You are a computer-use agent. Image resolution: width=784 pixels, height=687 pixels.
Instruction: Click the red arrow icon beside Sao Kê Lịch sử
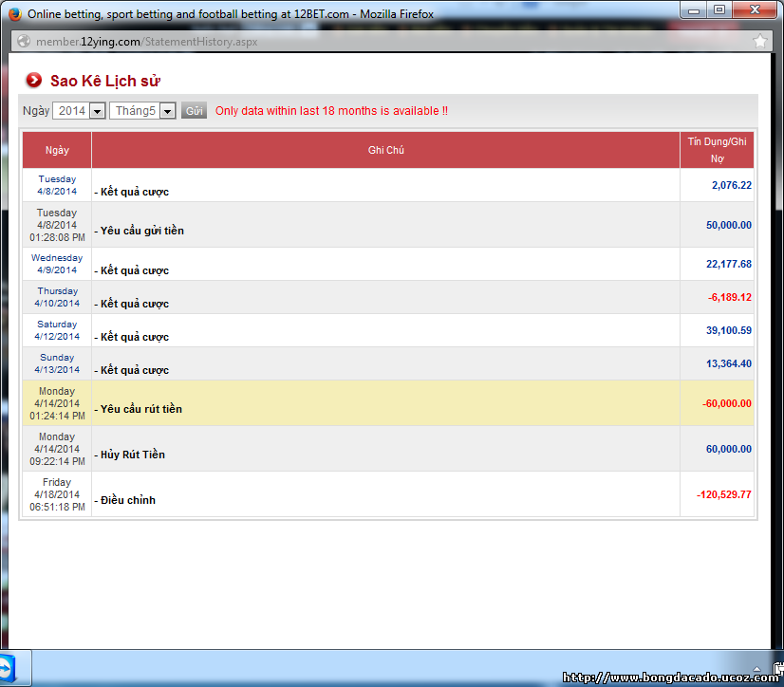34,81
